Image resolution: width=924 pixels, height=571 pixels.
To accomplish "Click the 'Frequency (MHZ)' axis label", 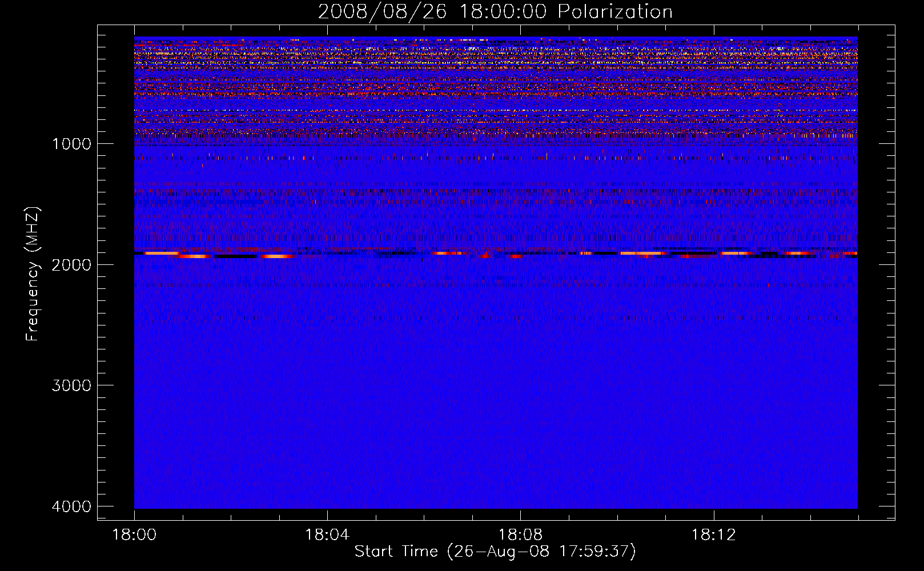I will pyautogui.click(x=33, y=274).
